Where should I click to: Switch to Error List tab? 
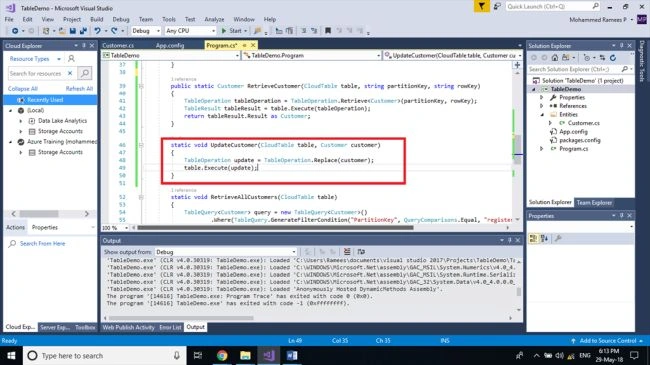[170, 327]
